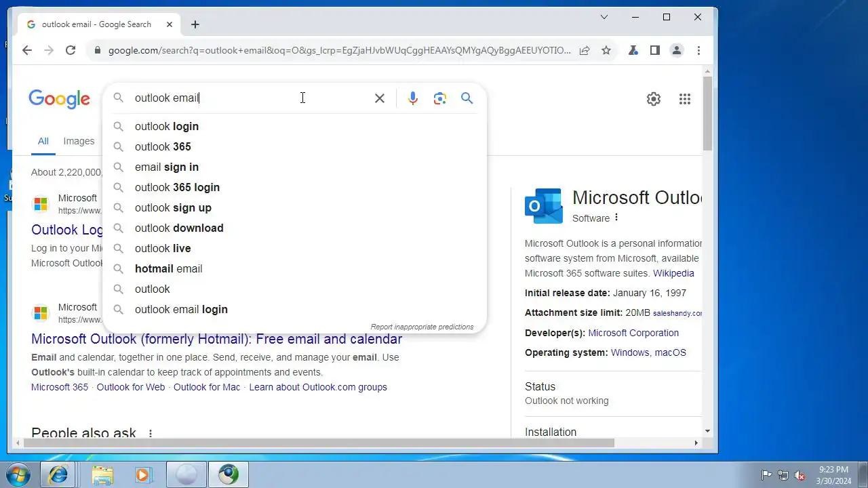The height and width of the screenshot is (488, 868).
Task: Select the plain outlook suggestion
Action: click(x=294, y=289)
